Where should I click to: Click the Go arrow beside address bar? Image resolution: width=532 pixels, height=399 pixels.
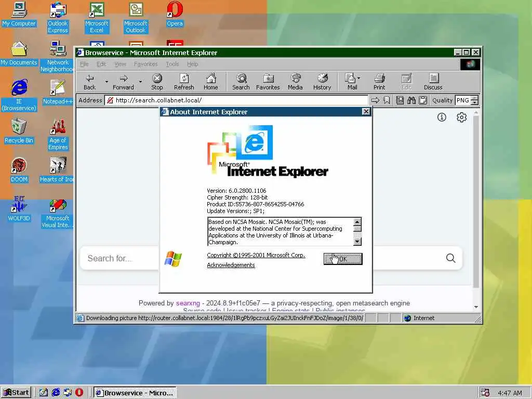375,100
